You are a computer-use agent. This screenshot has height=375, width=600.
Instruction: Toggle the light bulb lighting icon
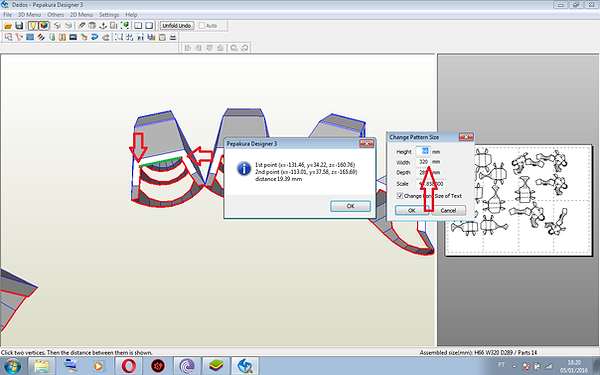[x=33, y=26]
